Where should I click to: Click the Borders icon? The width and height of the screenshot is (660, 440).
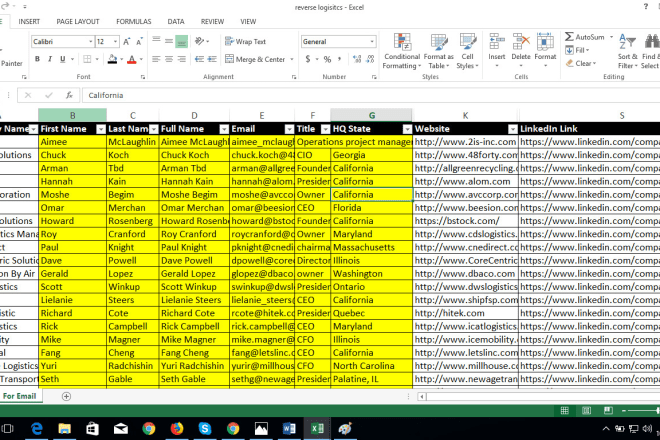pos(87,59)
